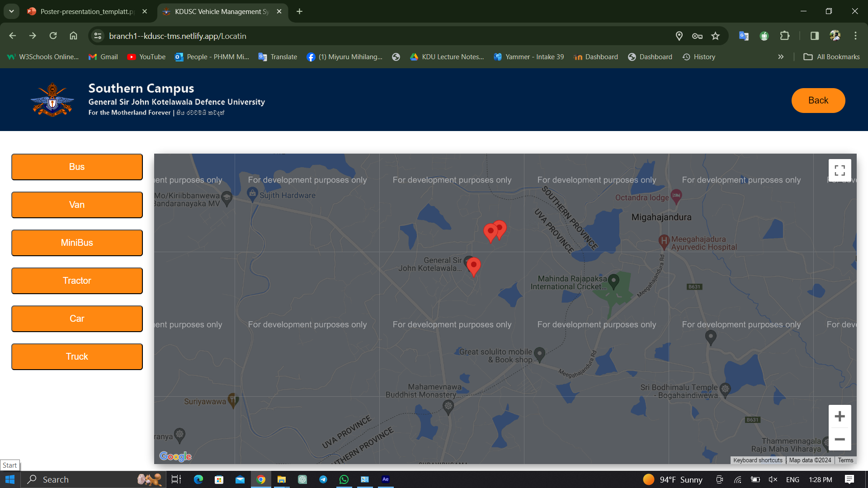Zoom in on the map
Viewport: 868px width, 488px height.
[840, 416]
